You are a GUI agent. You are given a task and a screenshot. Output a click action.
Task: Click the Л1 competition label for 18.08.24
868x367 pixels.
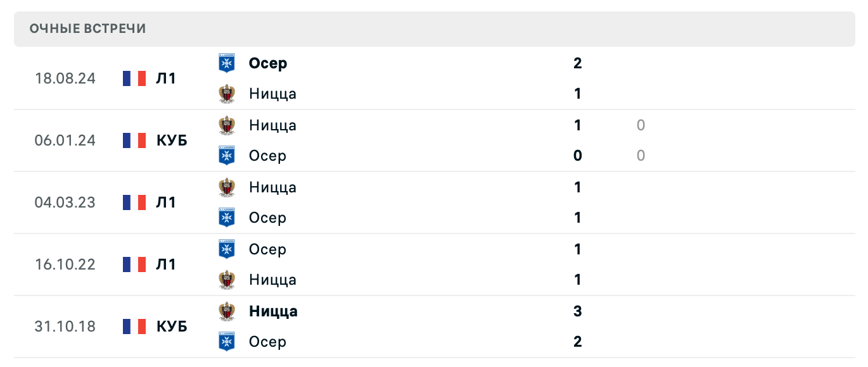167,78
